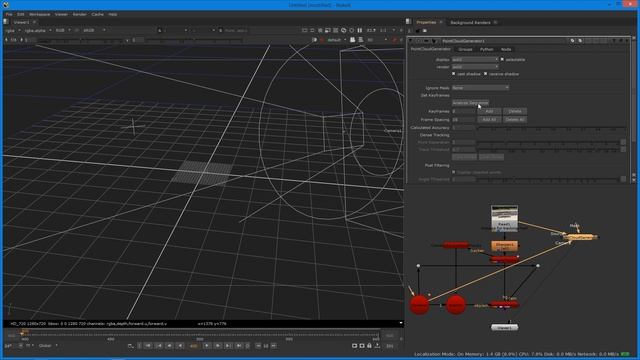Viewport: 640px width, 360px height.
Task: Select the Viewer1 node in the node graph
Action: [504, 327]
